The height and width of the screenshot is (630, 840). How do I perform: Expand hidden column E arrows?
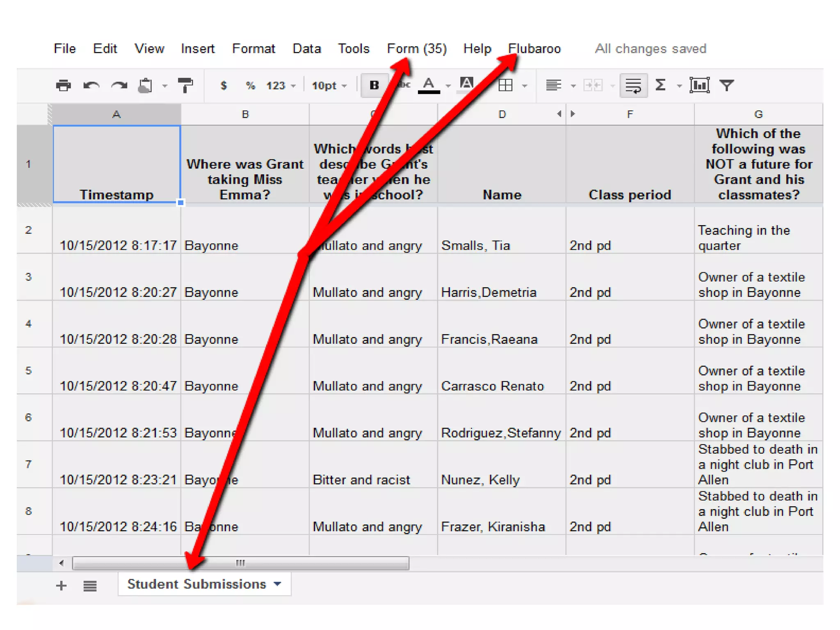566,114
